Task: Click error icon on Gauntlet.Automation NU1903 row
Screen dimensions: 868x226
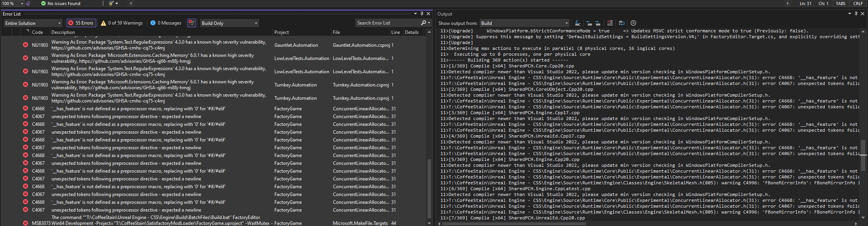Action: point(25,45)
